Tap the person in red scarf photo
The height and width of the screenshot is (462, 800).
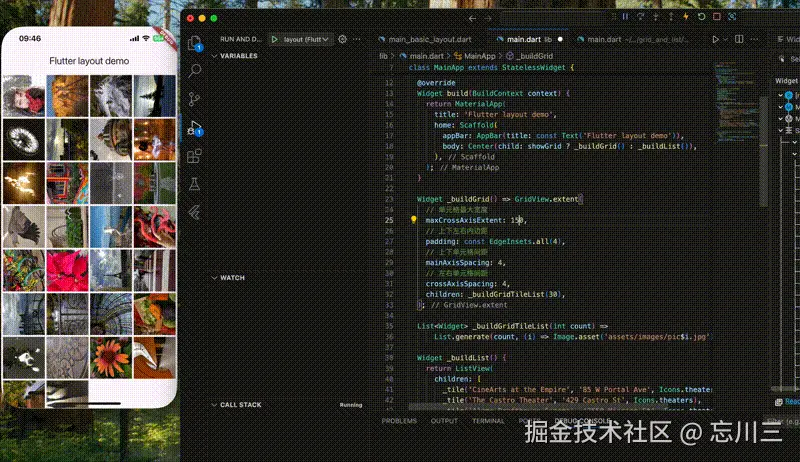coord(23,96)
